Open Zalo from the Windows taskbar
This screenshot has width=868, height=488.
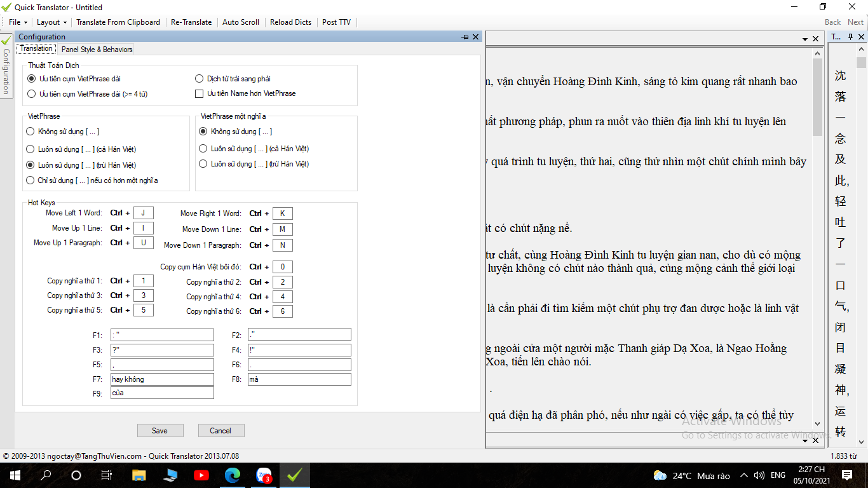(263, 475)
